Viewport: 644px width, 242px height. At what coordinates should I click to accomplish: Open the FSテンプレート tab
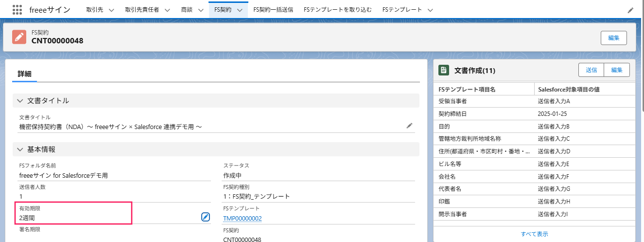pyautogui.click(x=402, y=10)
